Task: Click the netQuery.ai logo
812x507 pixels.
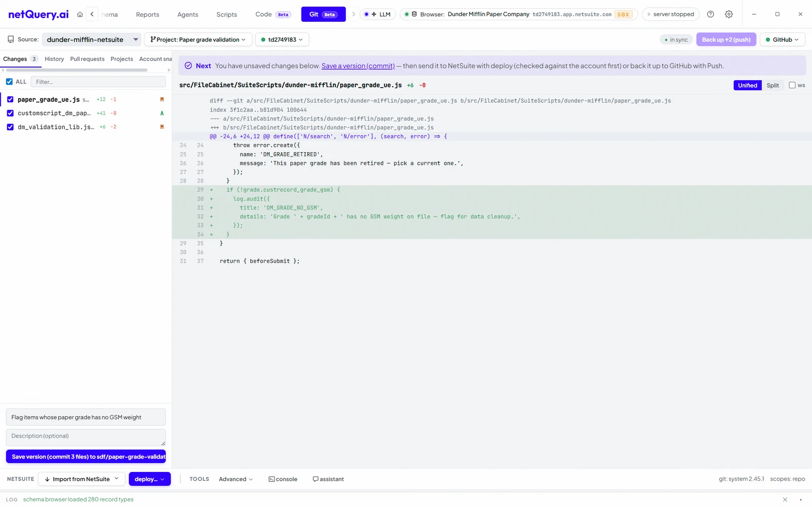Action: coord(39,14)
